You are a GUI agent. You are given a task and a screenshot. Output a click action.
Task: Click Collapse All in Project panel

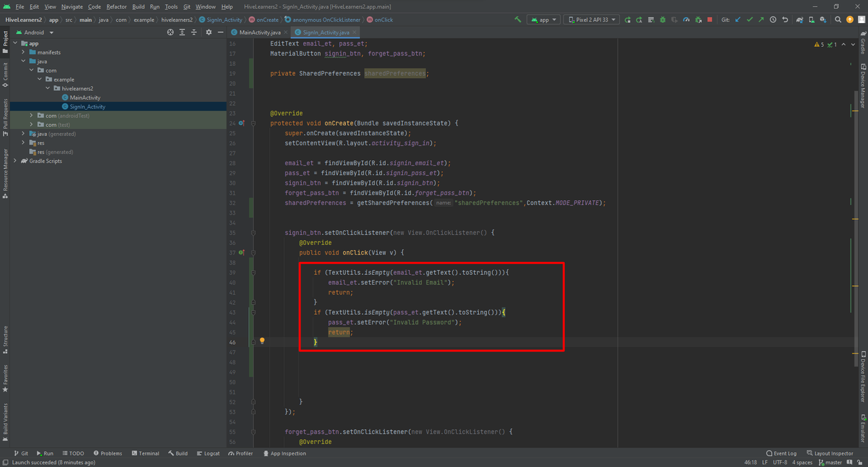coord(194,32)
